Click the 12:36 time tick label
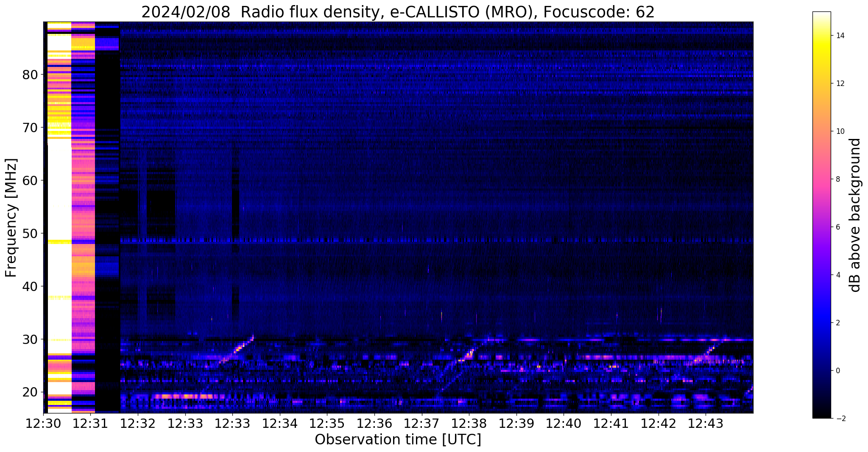 (x=374, y=423)
